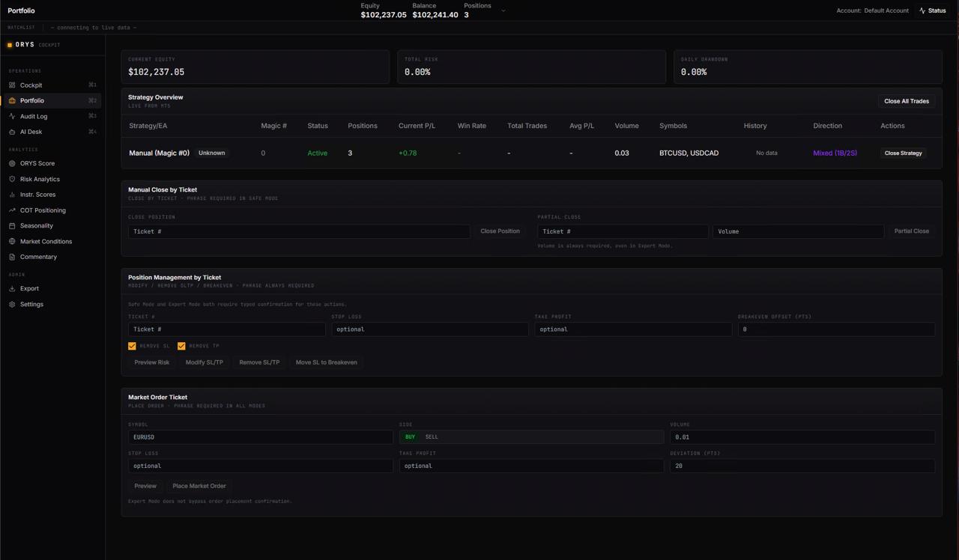Click the Market Conditions globe icon
Viewport: 959px width, 560px height.
tap(12, 241)
